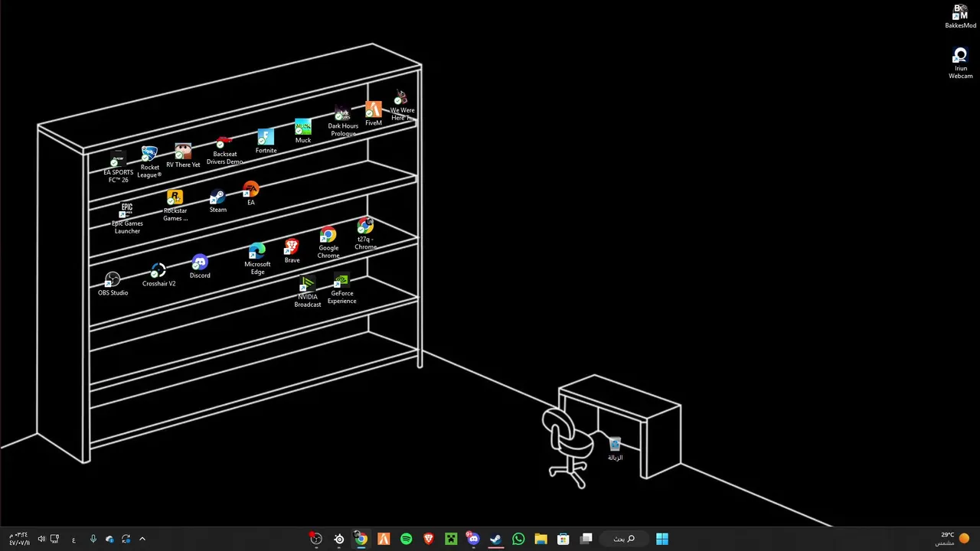Switch to Chrome in the taskbar
Viewport: 980px width, 551px height.
pos(361,539)
